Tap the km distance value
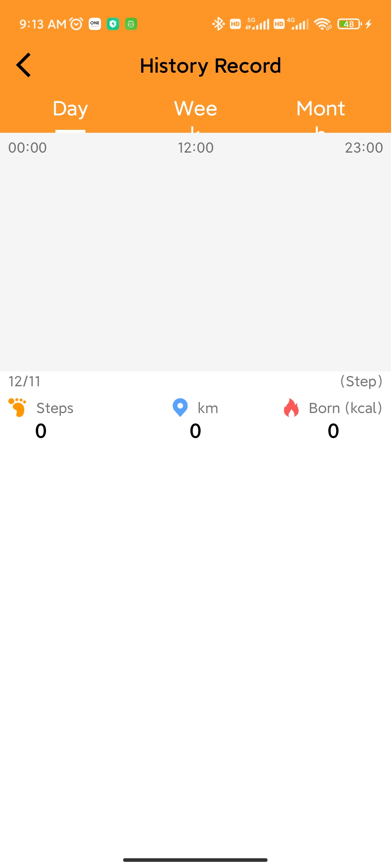 (x=195, y=431)
